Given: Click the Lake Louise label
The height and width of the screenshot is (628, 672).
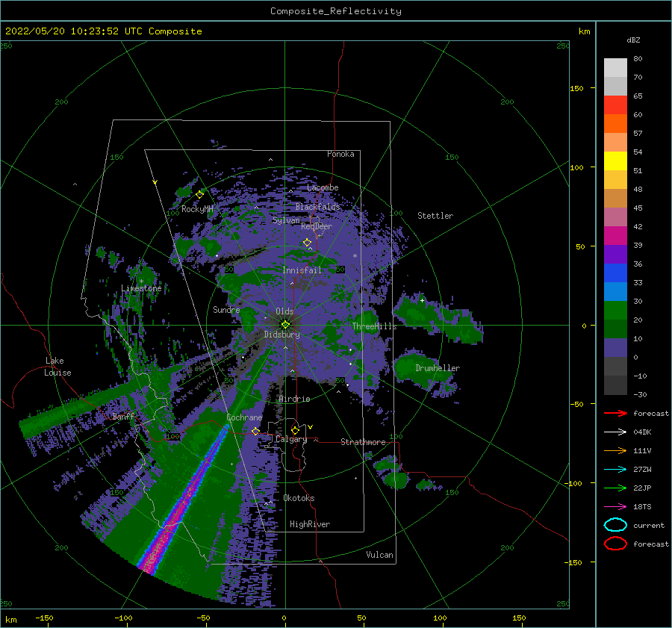Looking at the screenshot, I should point(57,367).
